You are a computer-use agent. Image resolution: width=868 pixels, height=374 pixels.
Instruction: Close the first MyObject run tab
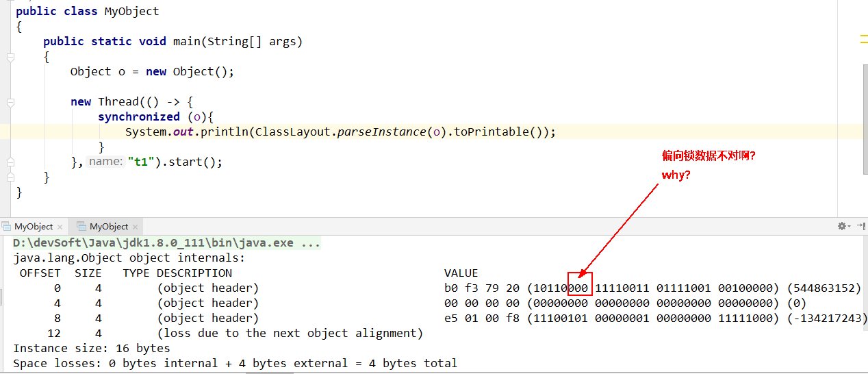pyautogui.click(x=60, y=227)
